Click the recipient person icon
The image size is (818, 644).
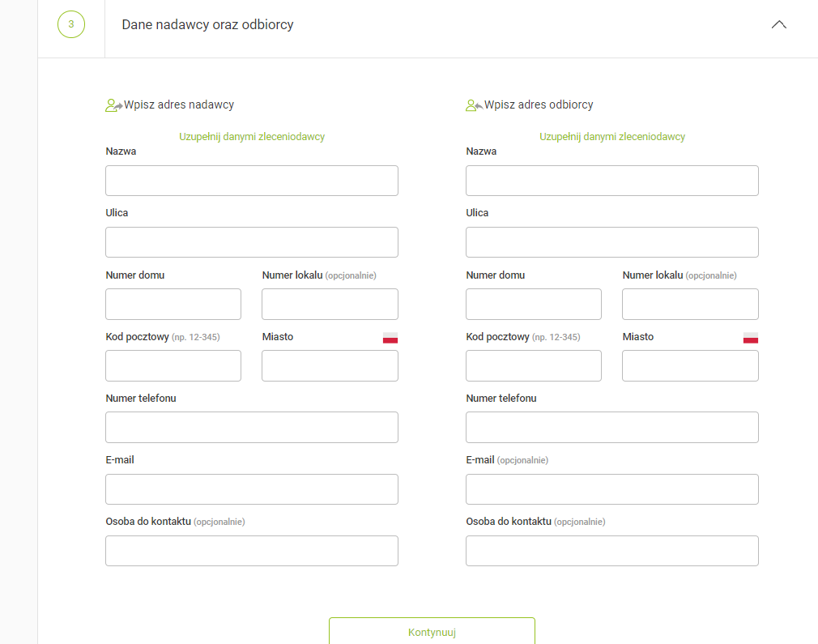coord(474,105)
